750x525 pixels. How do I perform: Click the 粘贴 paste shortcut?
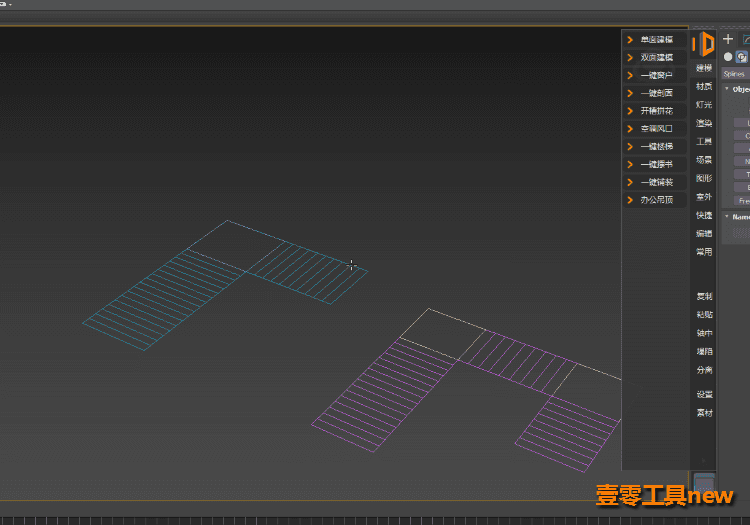704,315
